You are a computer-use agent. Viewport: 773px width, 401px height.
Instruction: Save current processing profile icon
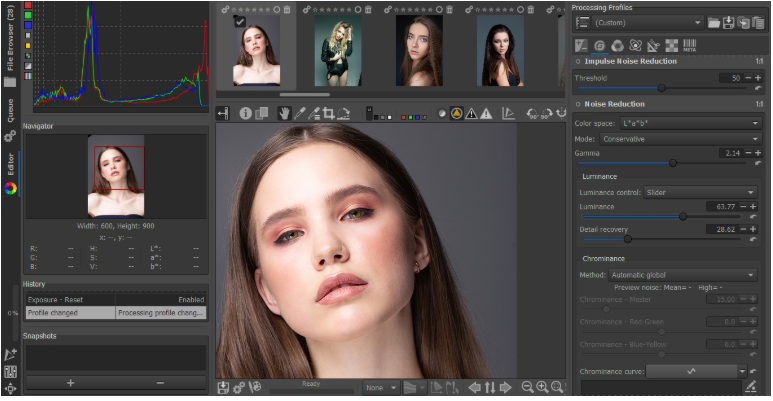pos(728,23)
